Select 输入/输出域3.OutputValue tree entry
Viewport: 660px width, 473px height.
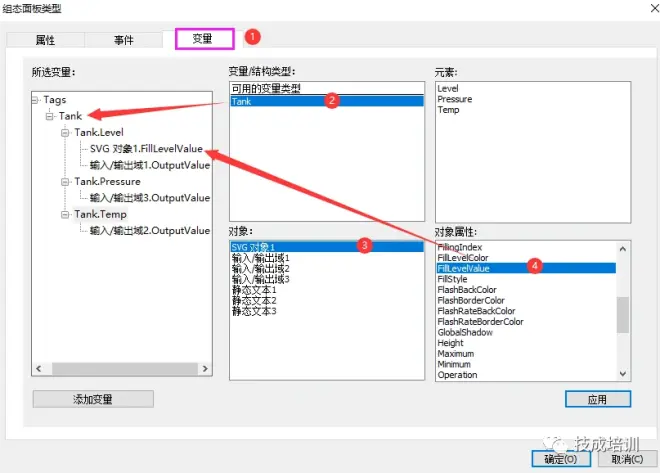150,198
